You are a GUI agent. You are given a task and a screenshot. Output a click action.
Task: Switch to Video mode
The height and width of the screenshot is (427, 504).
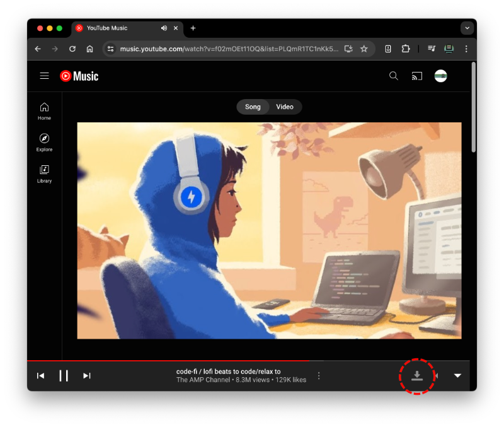coord(285,107)
